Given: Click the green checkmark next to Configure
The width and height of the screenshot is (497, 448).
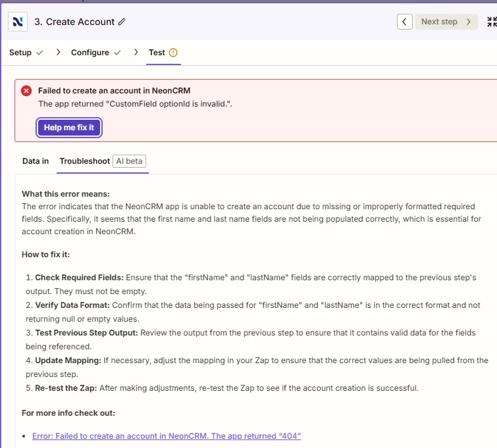Looking at the screenshot, I should 117,53.
